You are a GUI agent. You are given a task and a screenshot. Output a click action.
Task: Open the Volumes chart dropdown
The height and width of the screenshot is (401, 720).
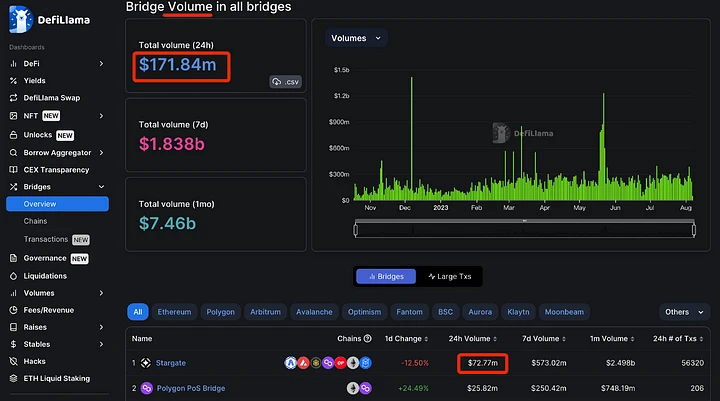356,38
